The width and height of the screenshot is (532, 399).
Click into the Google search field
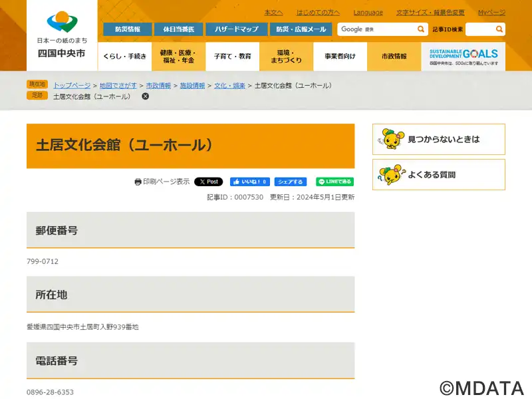click(x=376, y=29)
